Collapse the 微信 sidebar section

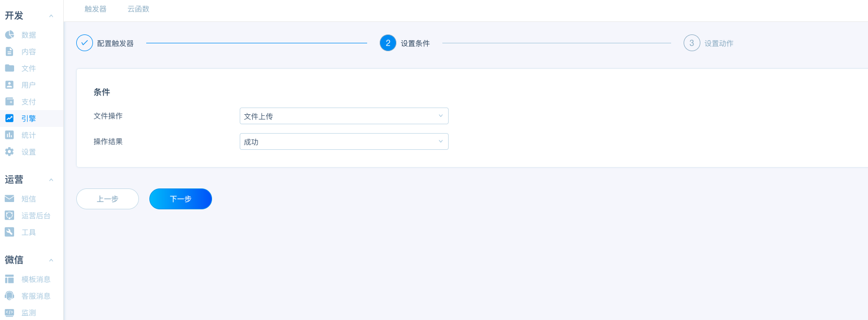coord(51,260)
